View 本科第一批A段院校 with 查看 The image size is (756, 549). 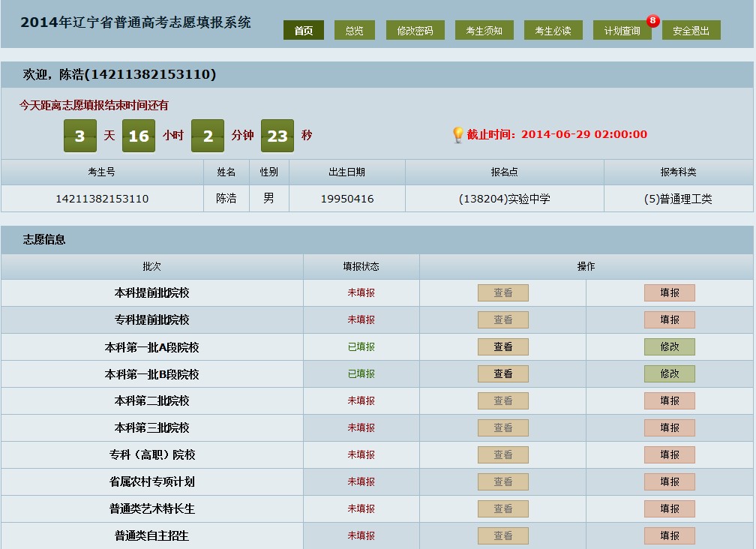[502, 346]
